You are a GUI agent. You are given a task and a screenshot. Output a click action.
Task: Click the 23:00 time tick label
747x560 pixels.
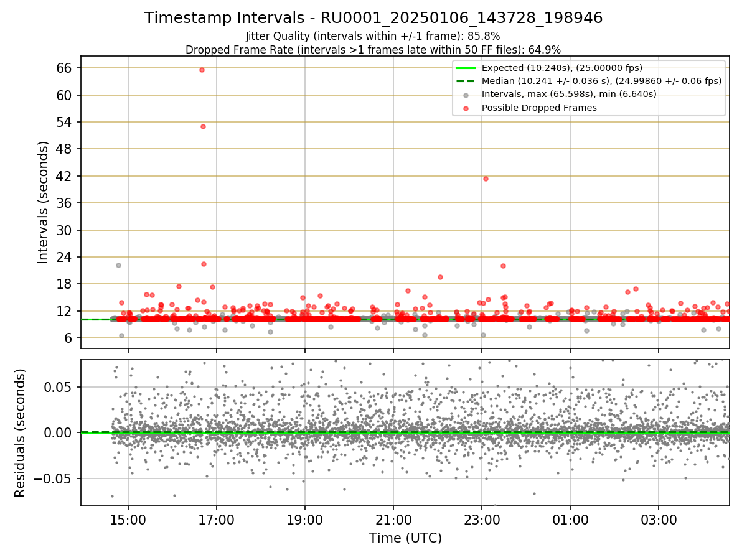click(482, 520)
